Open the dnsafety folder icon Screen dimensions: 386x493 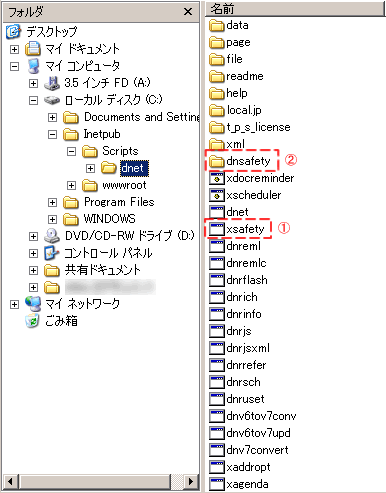point(216,161)
